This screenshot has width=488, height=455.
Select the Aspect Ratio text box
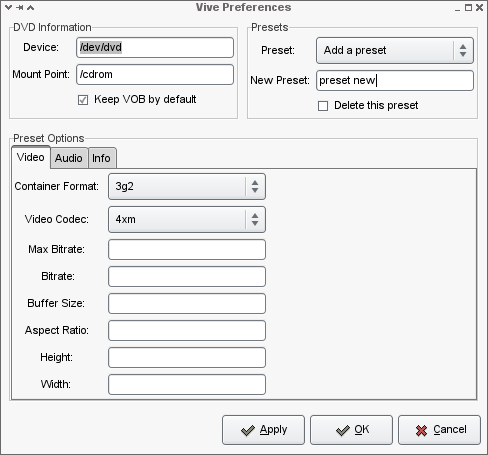[187, 330]
